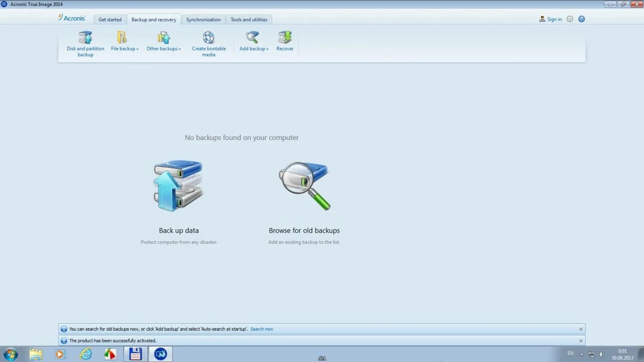Click the Back up data label
The width and height of the screenshot is (644, 362).
[179, 231]
